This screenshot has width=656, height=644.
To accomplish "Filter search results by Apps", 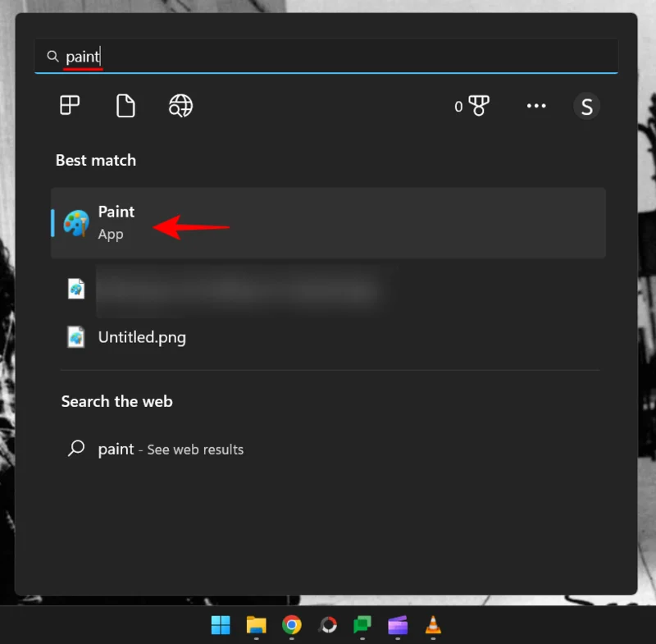I will tap(71, 106).
